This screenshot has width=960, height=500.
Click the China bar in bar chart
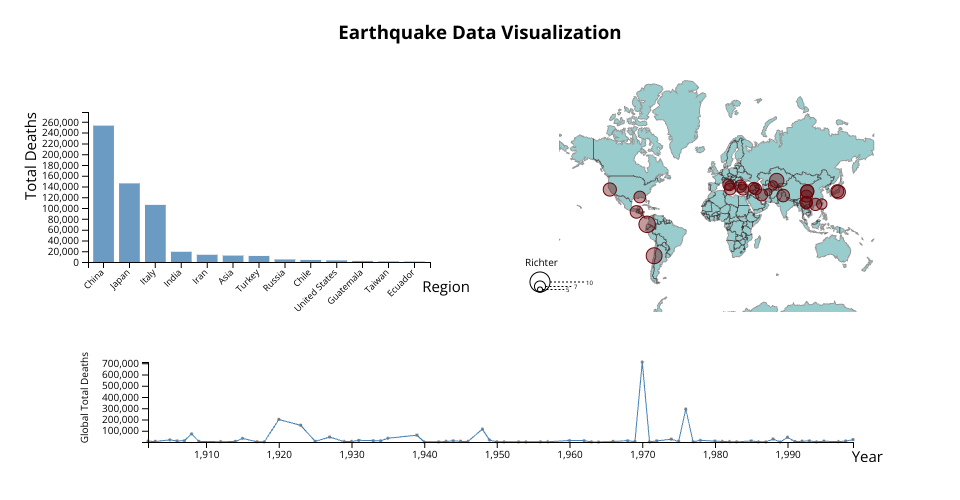pos(104,194)
